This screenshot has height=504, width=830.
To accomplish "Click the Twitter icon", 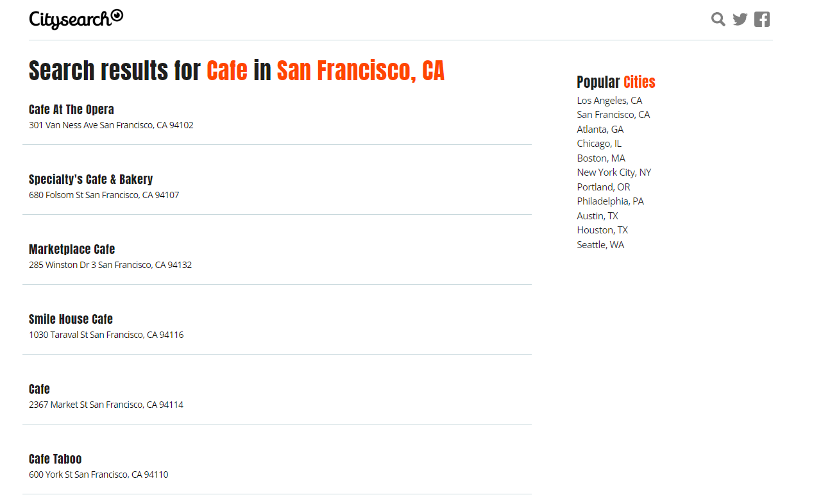I will [740, 19].
